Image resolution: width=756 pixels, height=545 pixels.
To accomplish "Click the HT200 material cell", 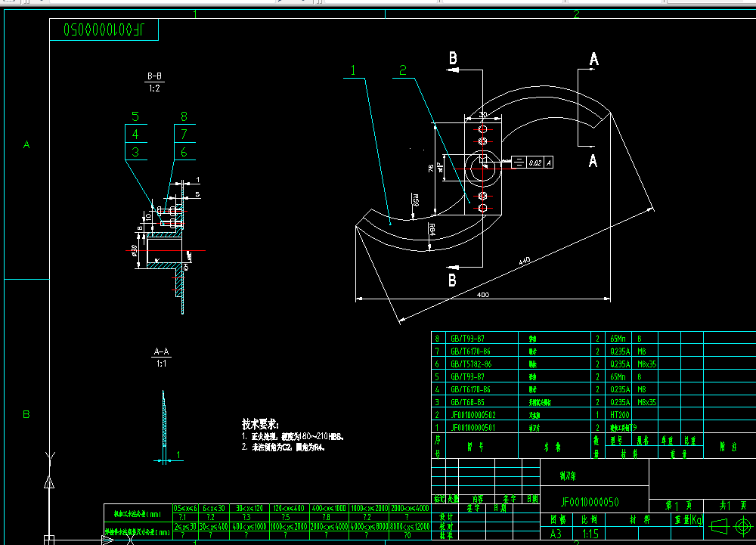I will [620, 414].
